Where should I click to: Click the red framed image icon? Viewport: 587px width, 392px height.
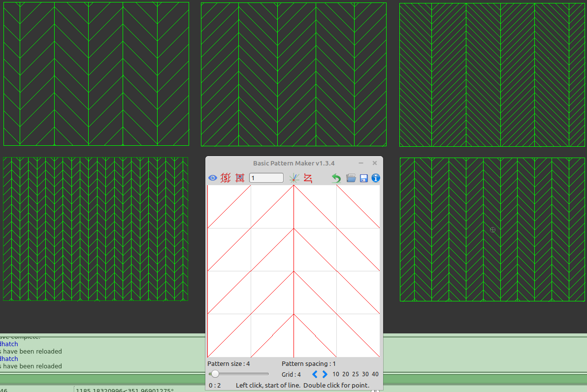240,178
